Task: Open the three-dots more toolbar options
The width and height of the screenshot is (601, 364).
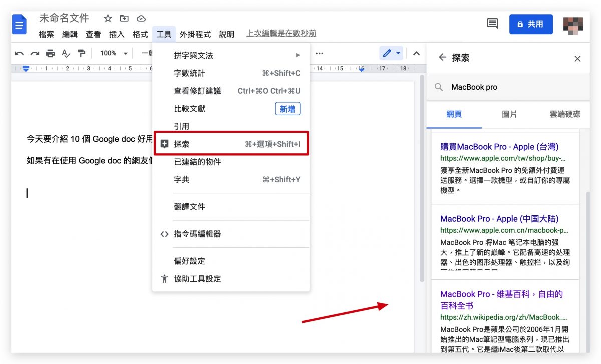Action: click(x=319, y=53)
